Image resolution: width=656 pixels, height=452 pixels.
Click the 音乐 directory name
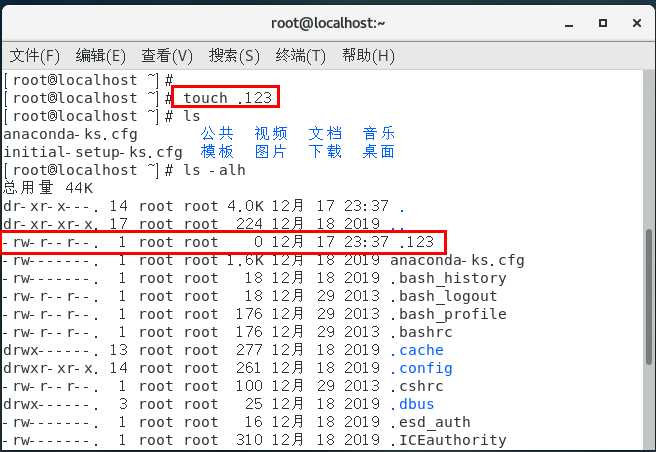point(379,134)
